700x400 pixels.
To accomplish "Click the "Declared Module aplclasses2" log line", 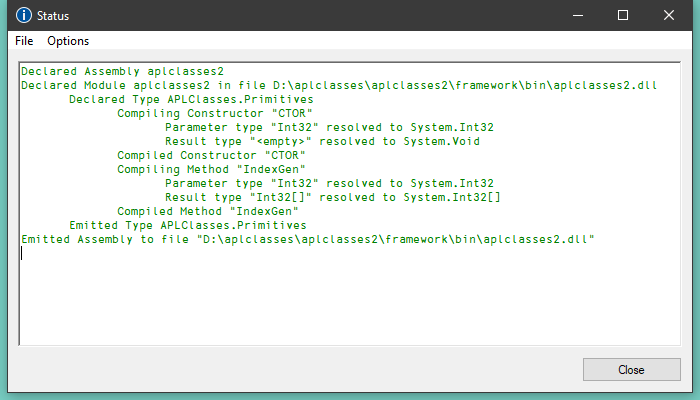I will coord(338,86).
